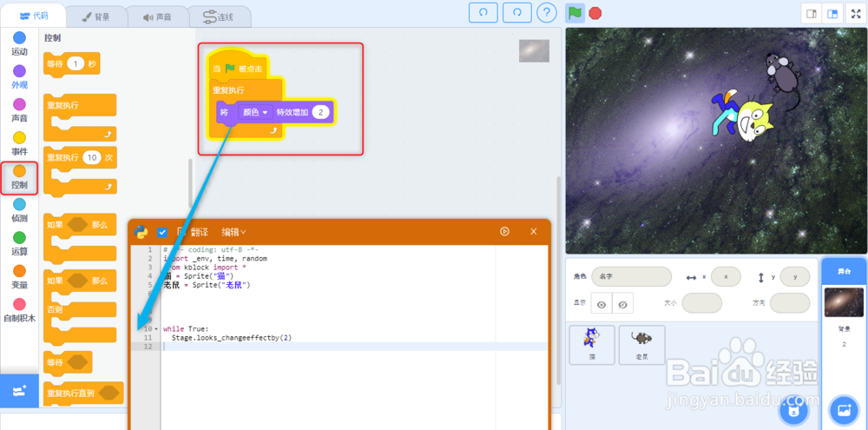
Task: Hide sprite with crossed-eye icon
Action: coord(622,304)
